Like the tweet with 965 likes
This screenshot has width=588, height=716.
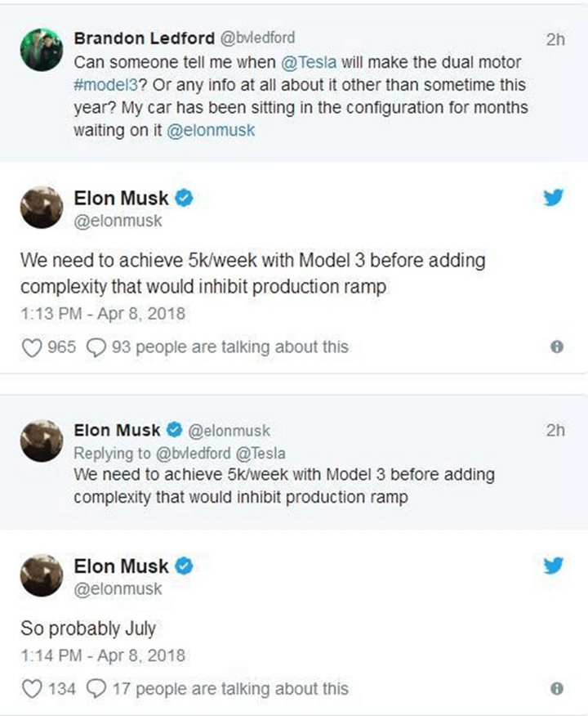30,347
